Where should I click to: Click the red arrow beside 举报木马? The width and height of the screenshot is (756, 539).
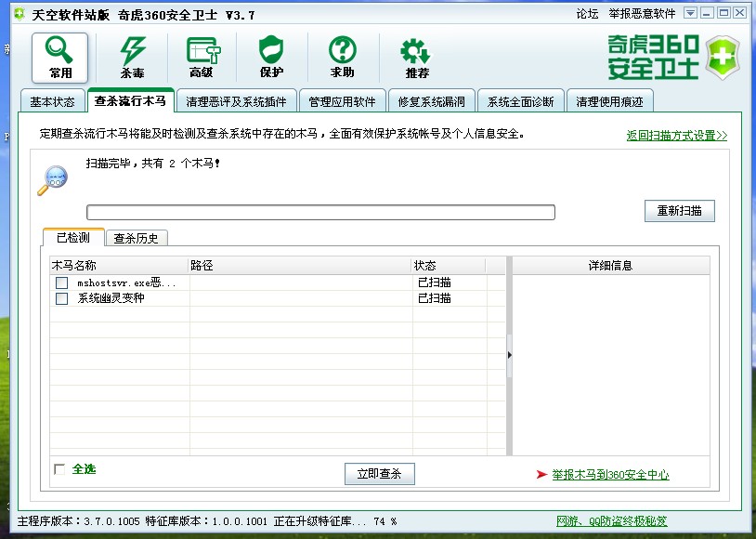(541, 475)
